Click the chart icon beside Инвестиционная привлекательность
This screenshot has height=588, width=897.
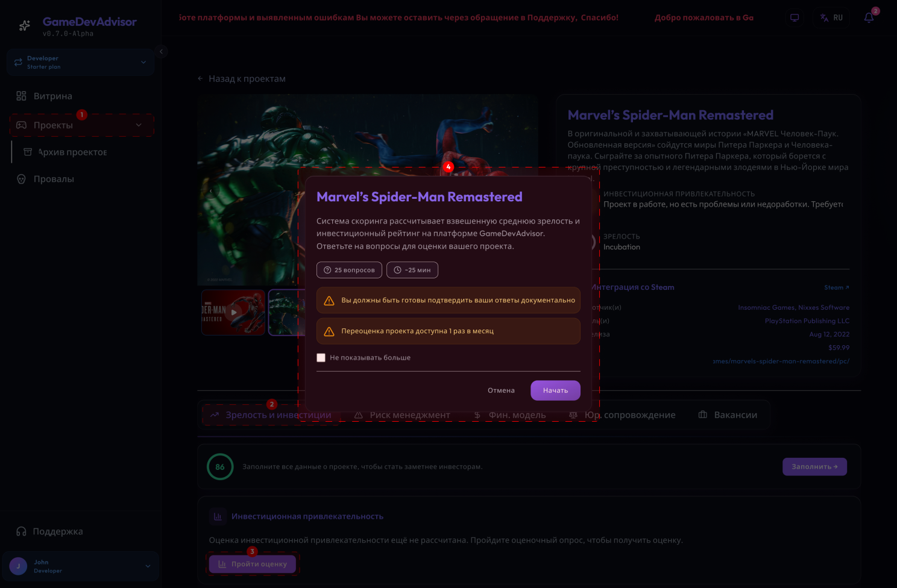(x=218, y=516)
